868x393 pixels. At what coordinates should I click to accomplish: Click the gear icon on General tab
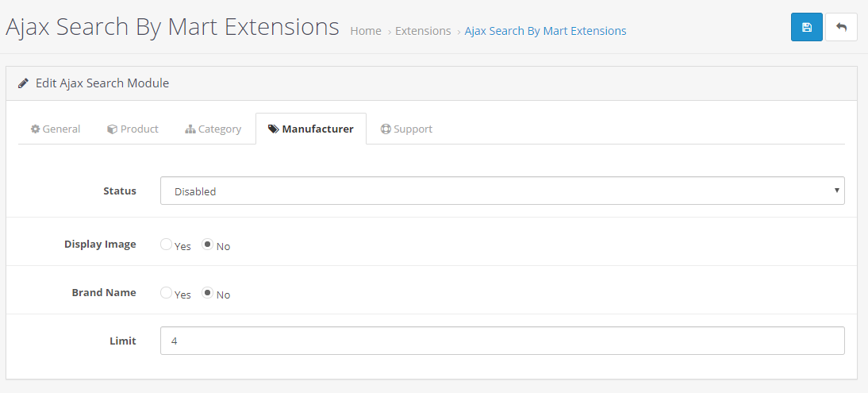[x=36, y=129]
